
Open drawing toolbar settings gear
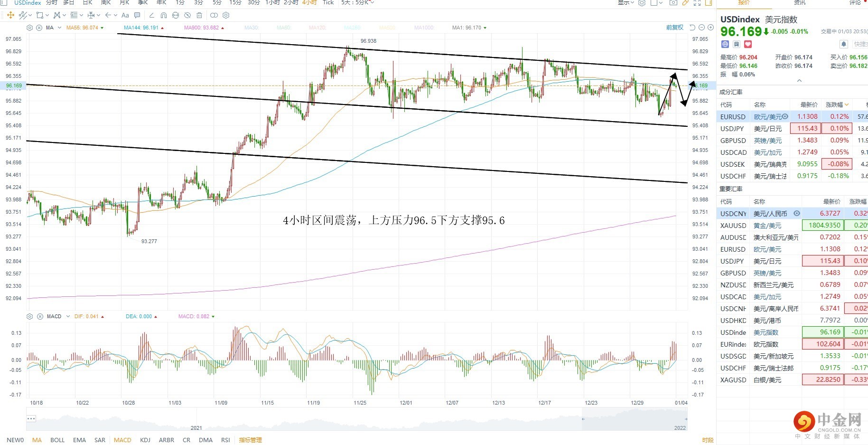point(226,15)
